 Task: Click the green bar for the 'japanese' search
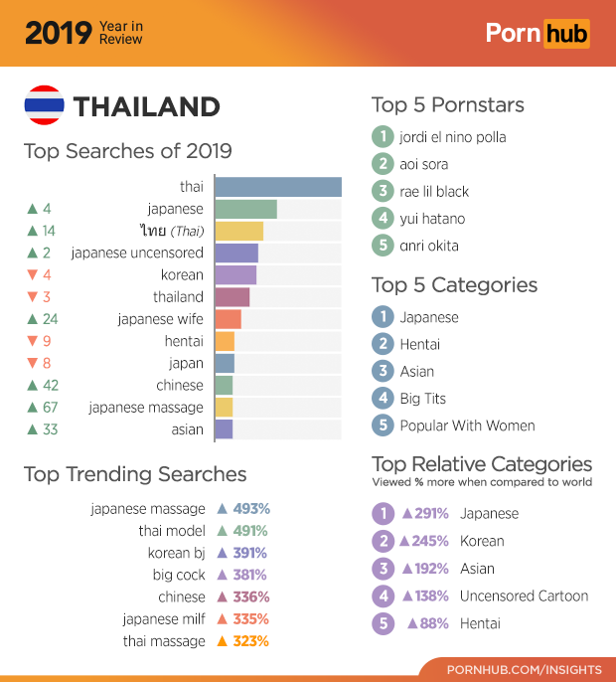pos(245,209)
